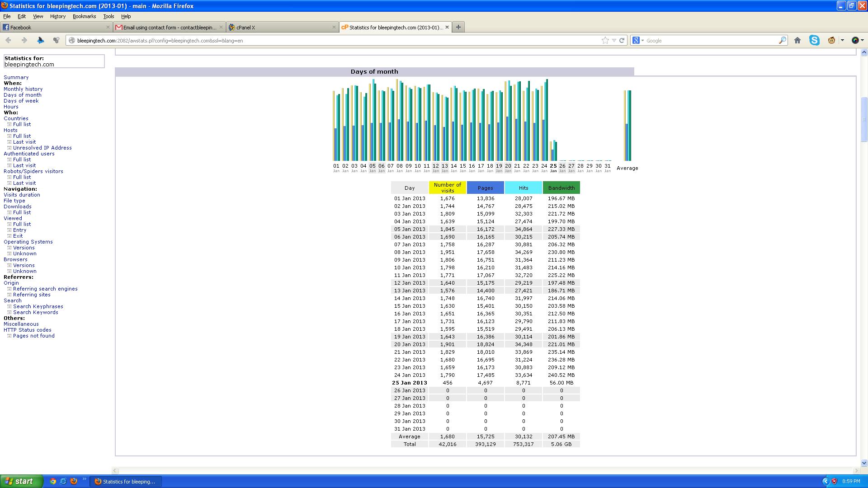This screenshot has height=488, width=868.
Task: Open the Monthly history link
Action: coord(23,89)
